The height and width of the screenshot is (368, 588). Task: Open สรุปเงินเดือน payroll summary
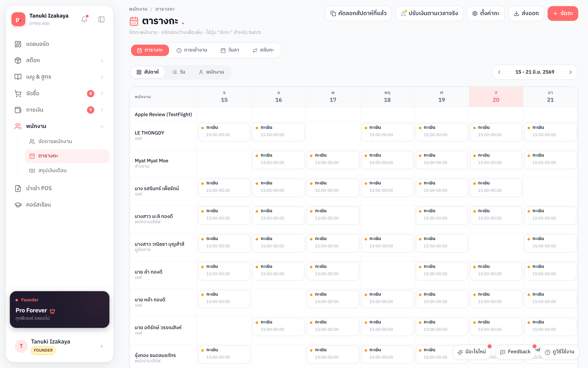pos(67,170)
